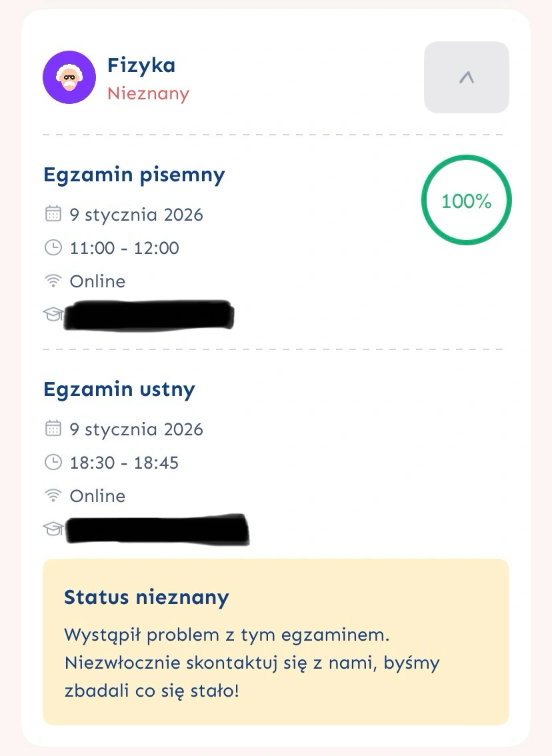The width and height of the screenshot is (552, 756).
Task: Click the oral exam clock icon
Action: point(53,463)
